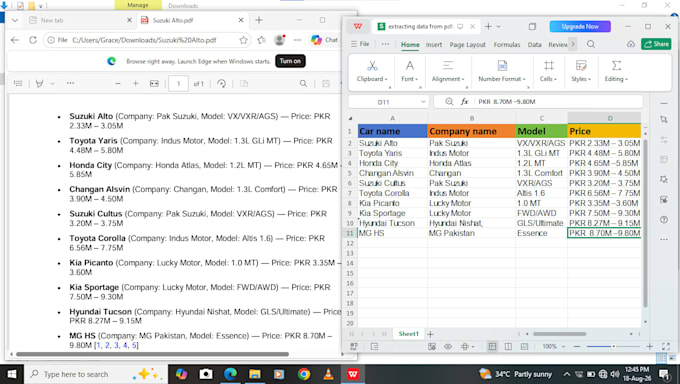Search inside the PDF with magnifier icon

303,83
